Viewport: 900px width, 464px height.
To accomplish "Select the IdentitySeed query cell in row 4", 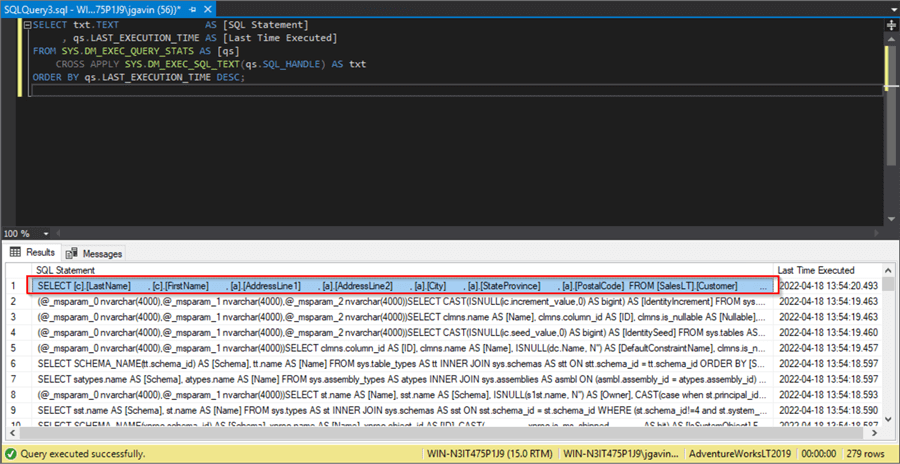I will pos(403,332).
